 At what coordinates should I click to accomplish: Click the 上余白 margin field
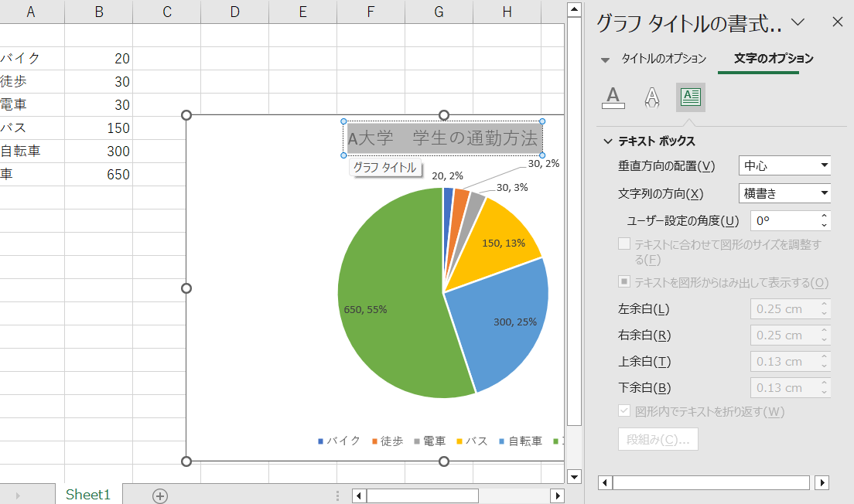[784, 362]
